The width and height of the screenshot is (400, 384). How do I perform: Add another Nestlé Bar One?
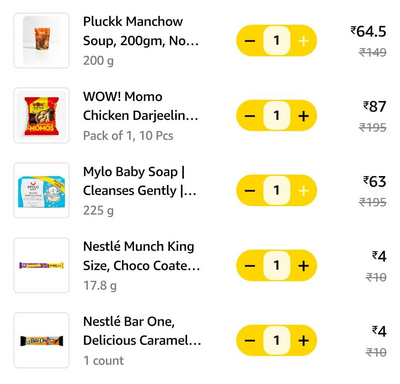click(x=303, y=340)
